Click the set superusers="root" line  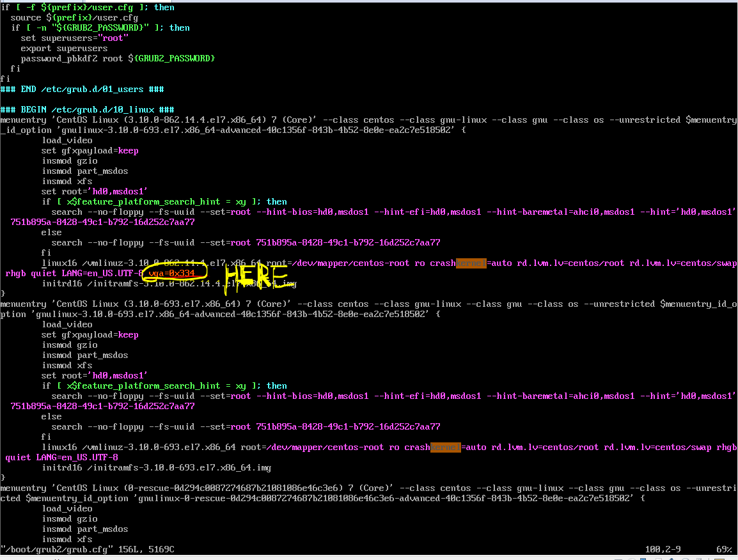point(70,38)
